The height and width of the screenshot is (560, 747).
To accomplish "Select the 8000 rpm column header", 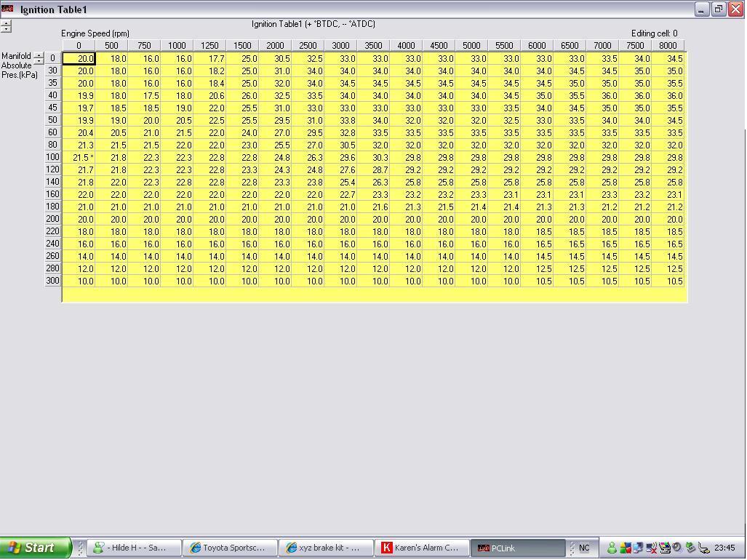I will point(668,45).
